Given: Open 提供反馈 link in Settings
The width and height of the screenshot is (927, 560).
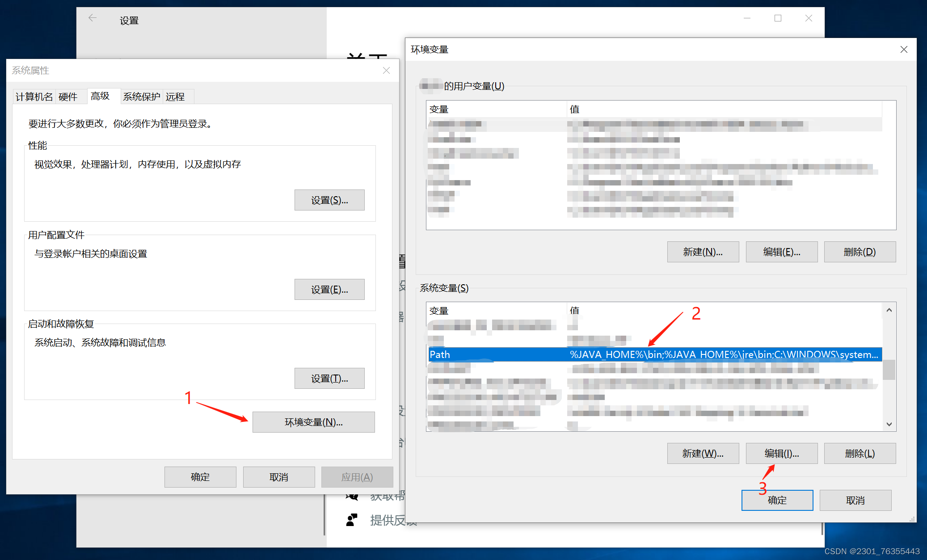Looking at the screenshot, I should point(393,520).
